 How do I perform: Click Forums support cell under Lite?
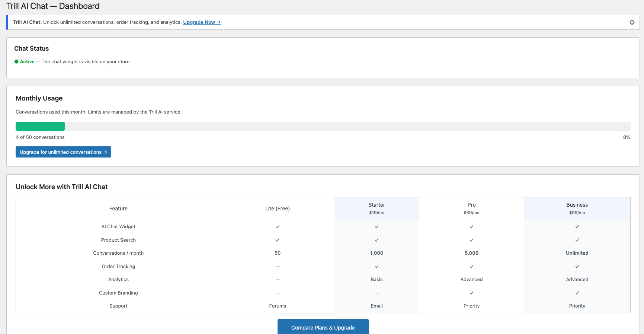tap(278, 306)
